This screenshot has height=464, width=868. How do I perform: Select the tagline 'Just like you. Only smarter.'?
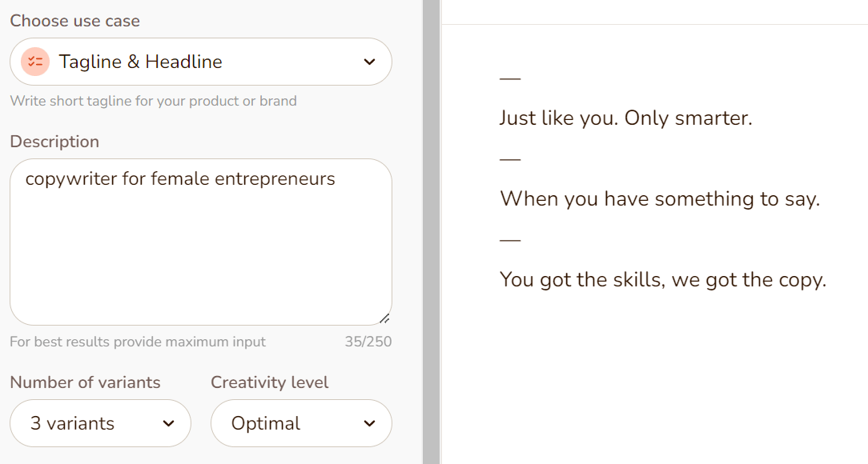(626, 118)
